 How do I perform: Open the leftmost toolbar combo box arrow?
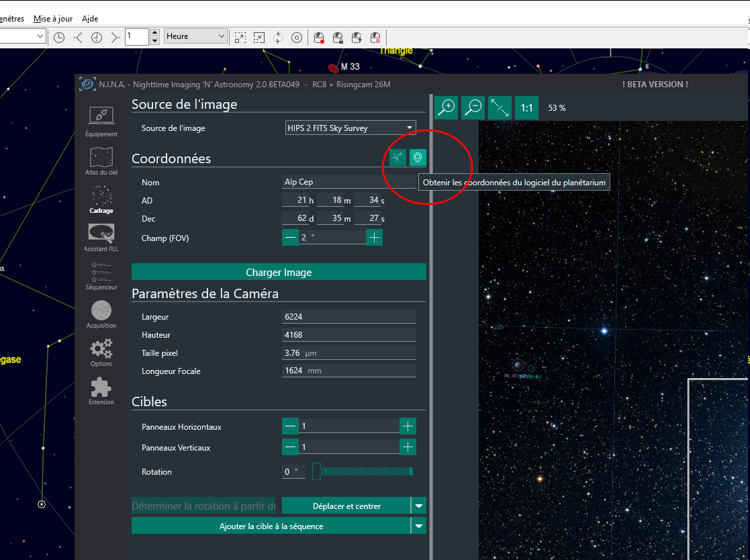[x=40, y=36]
